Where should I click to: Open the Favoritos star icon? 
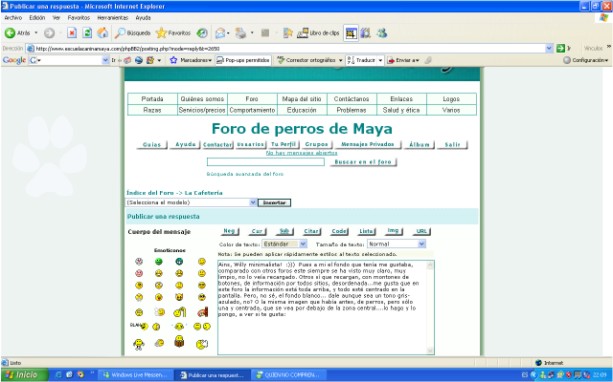(161, 33)
